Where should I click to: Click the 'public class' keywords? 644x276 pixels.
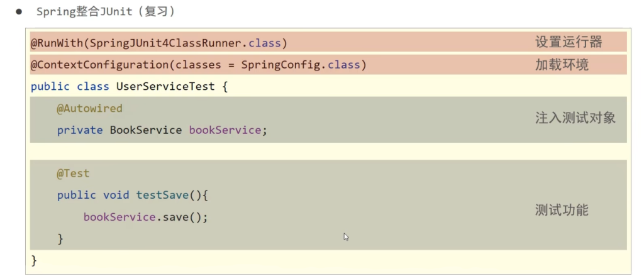coord(70,87)
